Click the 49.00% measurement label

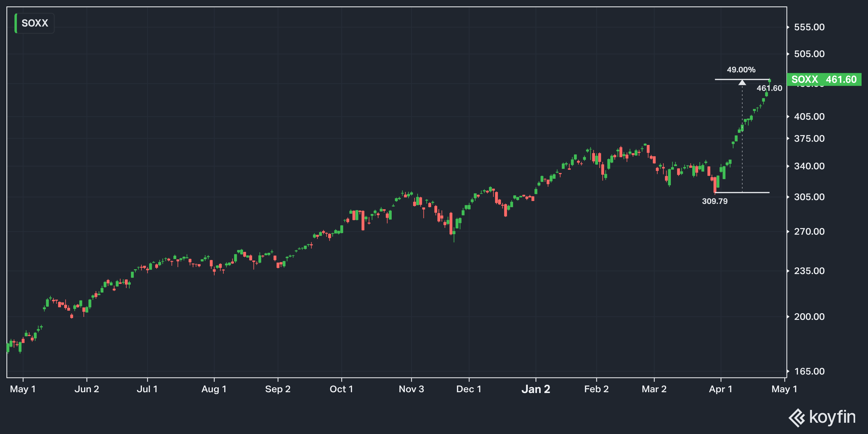[741, 70]
